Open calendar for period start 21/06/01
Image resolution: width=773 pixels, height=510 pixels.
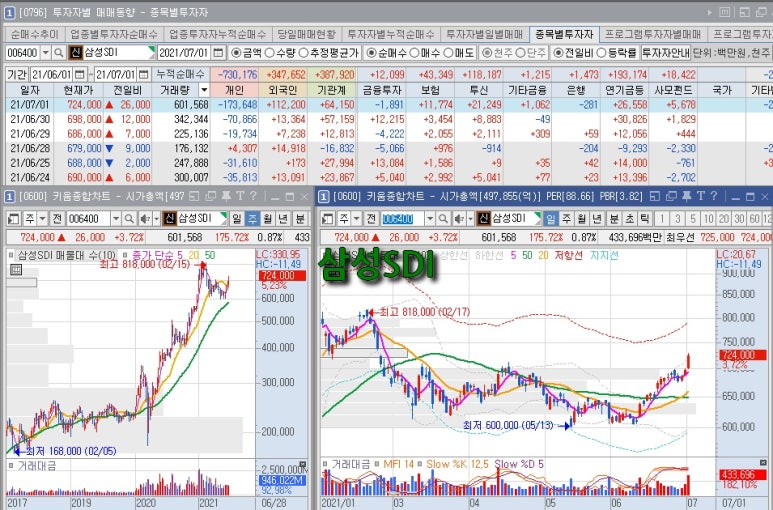point(79,74)
